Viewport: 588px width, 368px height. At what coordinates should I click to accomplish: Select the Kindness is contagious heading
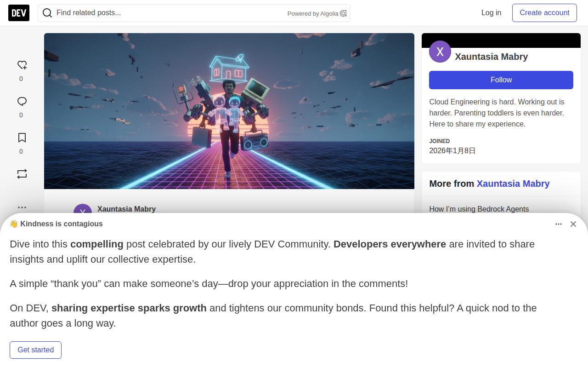coord(56,224)
